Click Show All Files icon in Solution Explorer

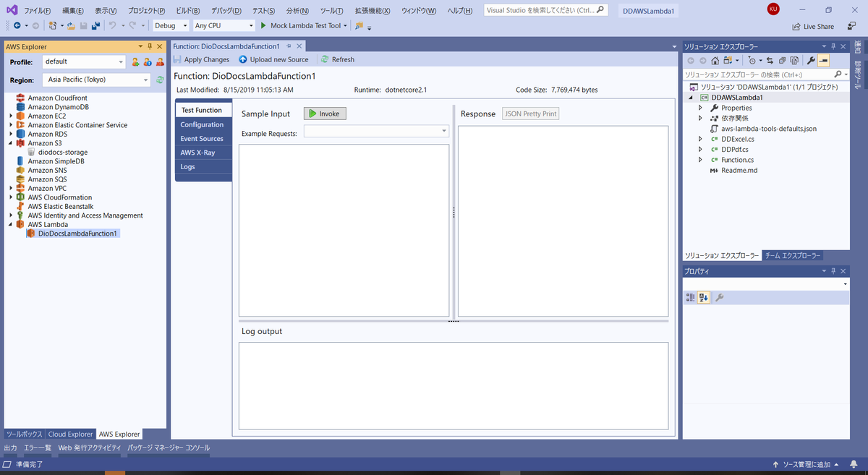tap(794, 61)
